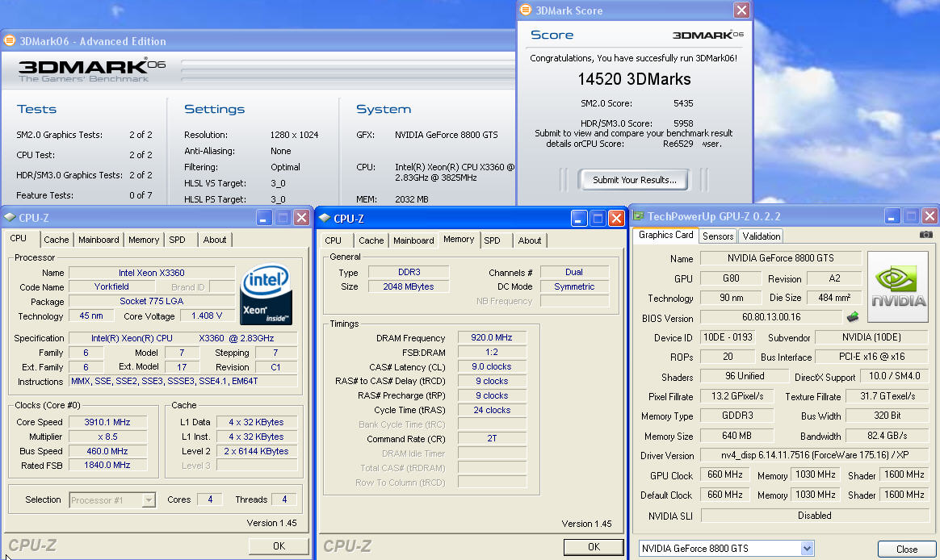Viewport: 940px width, 560px height.
Task: Click the 14520 3DMarks score text
Action: tap(634, 79)
